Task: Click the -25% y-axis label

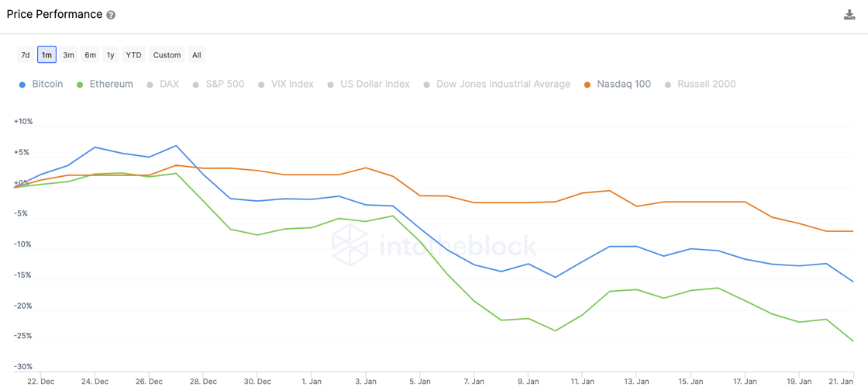Action: pos(23,336)
